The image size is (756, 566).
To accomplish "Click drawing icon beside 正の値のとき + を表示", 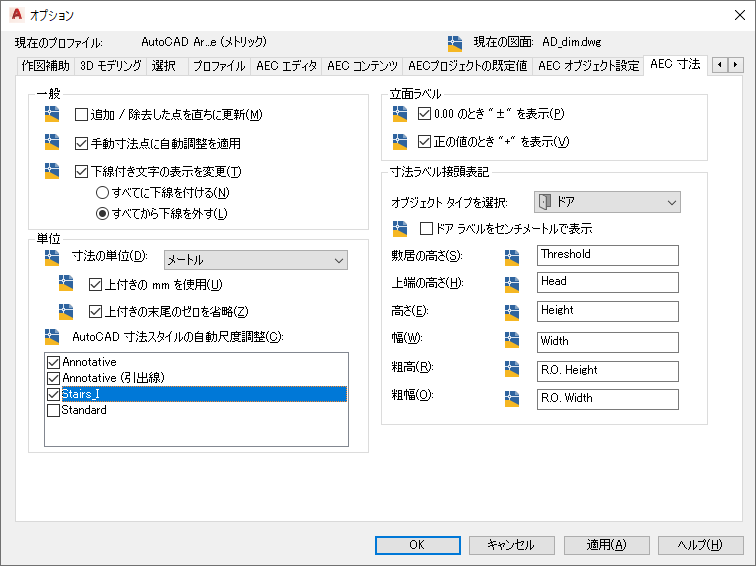I will pyautogui.click(x=400, y=142).
